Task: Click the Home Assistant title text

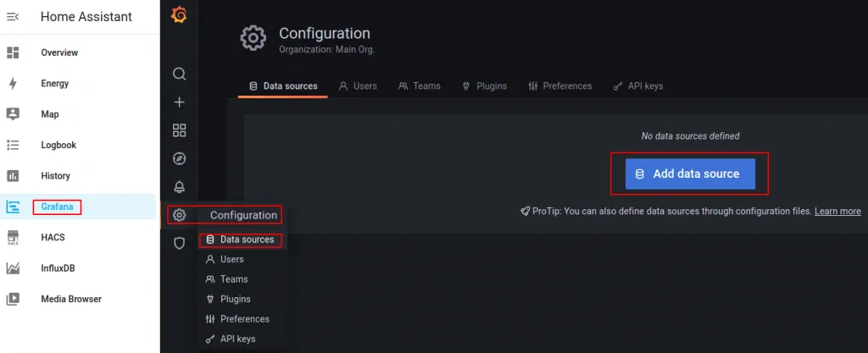Action: tap(86, 17)
